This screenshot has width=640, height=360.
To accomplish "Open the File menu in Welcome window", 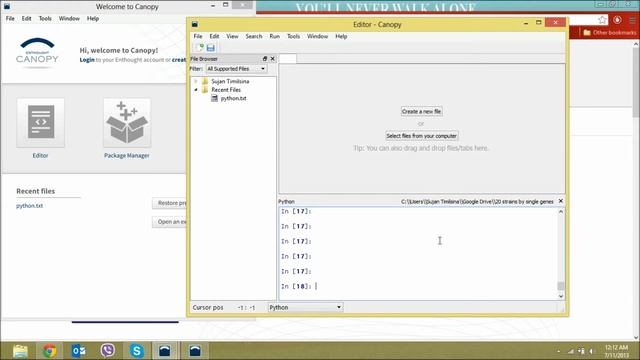I will 10,18.
